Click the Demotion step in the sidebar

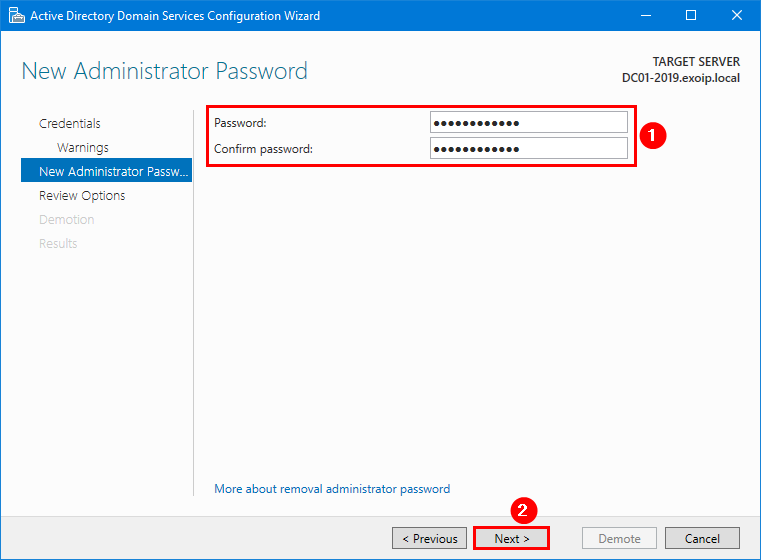point(66,219)
